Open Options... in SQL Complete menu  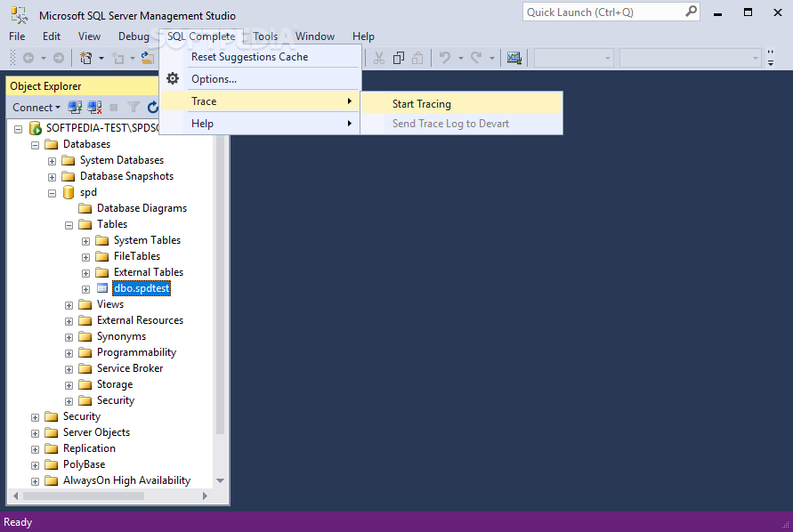(x=261, y=79)
